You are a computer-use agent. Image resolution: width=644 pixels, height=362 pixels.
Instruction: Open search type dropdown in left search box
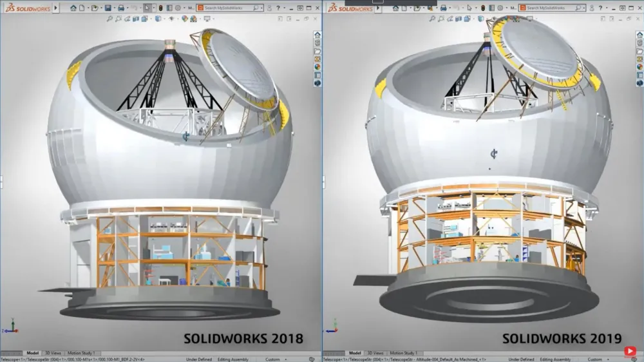[x=261, y=8]
